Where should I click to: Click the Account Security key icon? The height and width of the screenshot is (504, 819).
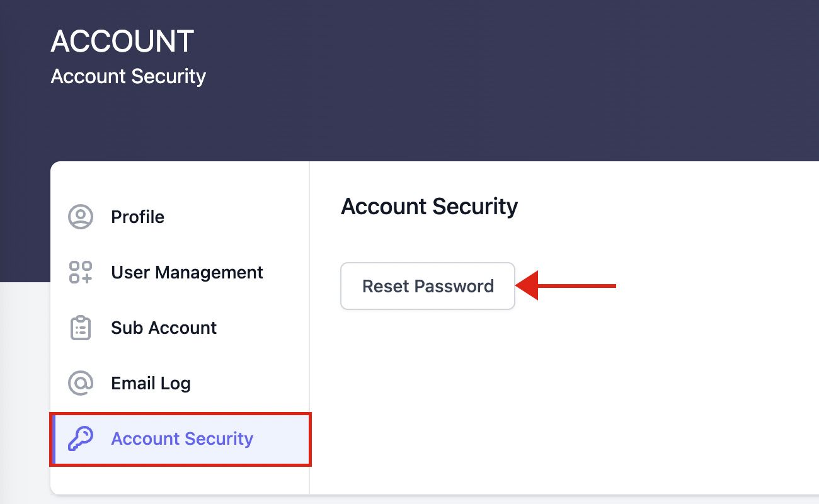81,438
